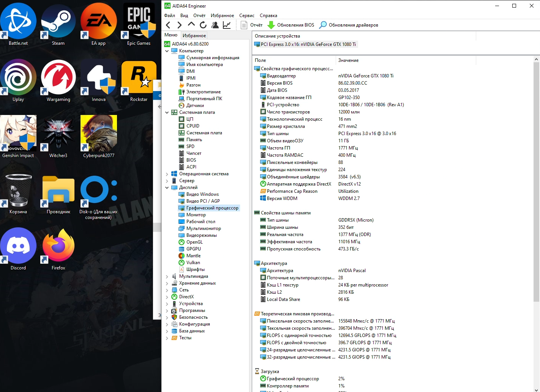Screen dimensions: 540x392
Task: Collapse the Компьютер tree node
Action: click(x=167, y=51)
